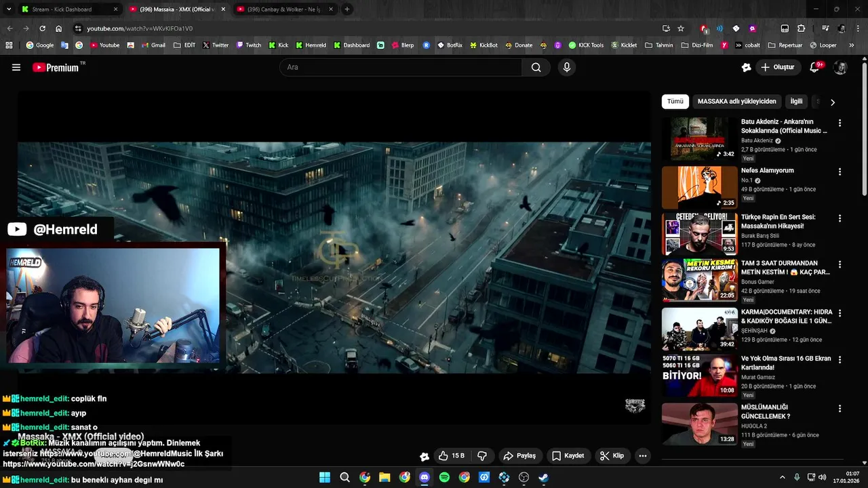Open the Twitch bookmark
The width and height of the screenshot is (868, 488).
point(248,45)
